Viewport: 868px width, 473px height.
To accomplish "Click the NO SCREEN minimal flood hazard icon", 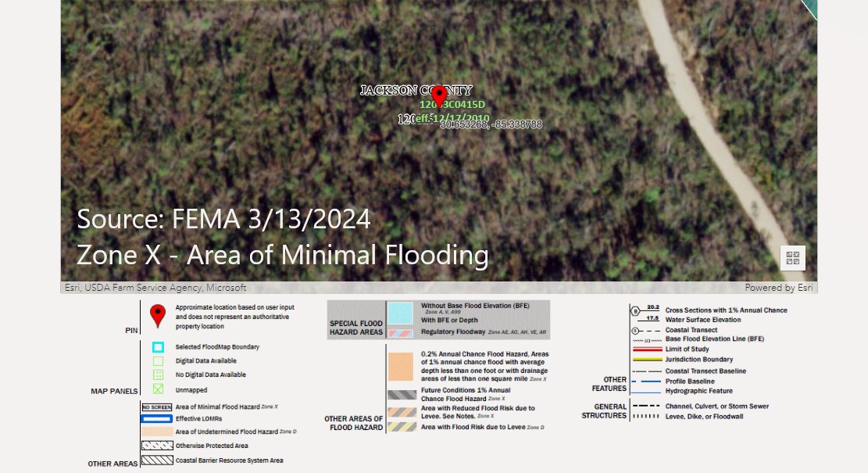I will [x=156, y=407].
